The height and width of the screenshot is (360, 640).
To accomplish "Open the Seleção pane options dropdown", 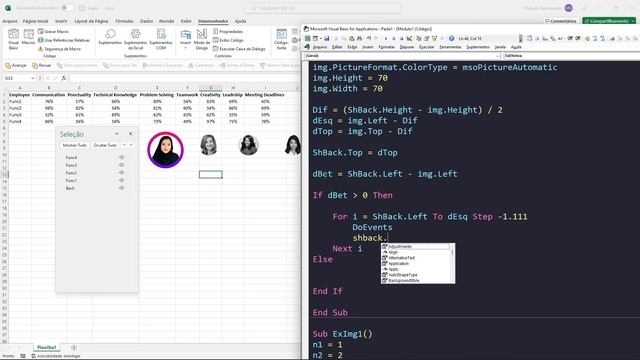I will [x=117, y=134].
